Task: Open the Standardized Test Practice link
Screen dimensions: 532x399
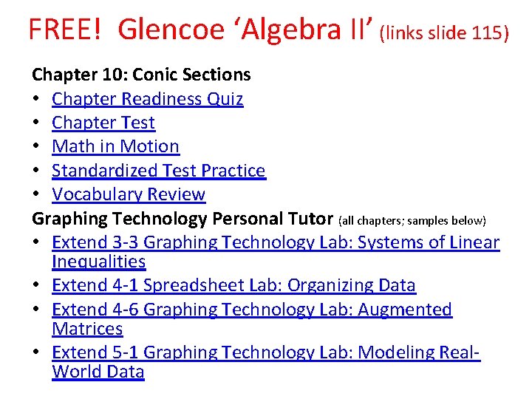Action: coord(159,171)
